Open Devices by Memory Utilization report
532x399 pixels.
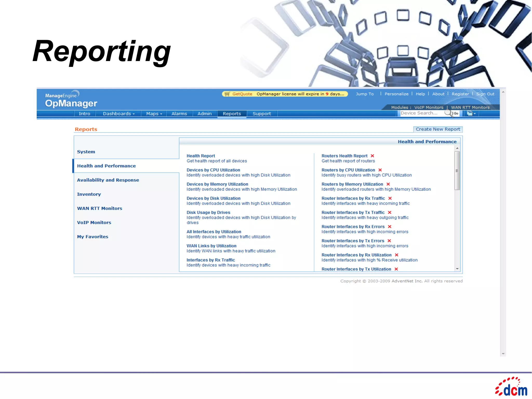217,184
